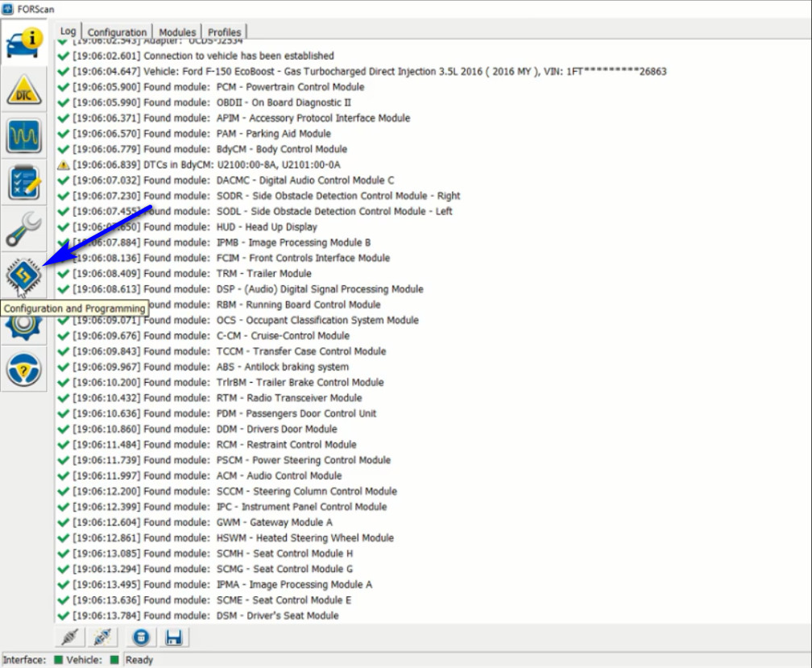Image resolution: width=812 pixels, height=668 pixels.
Task: Switch to the Log tab
Action: [x=68, y=31]
